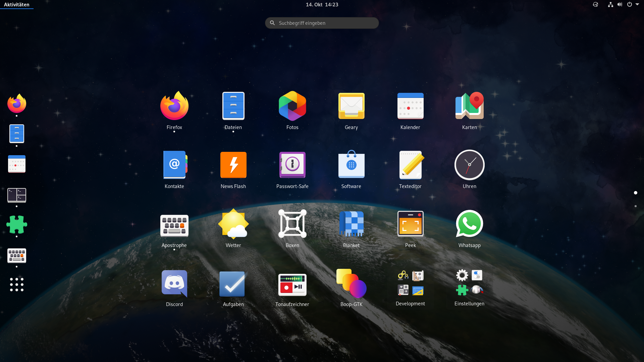This screenshot has width=644, height=362.
Task: Switch to the second app grid page
Action: point(636,206)
